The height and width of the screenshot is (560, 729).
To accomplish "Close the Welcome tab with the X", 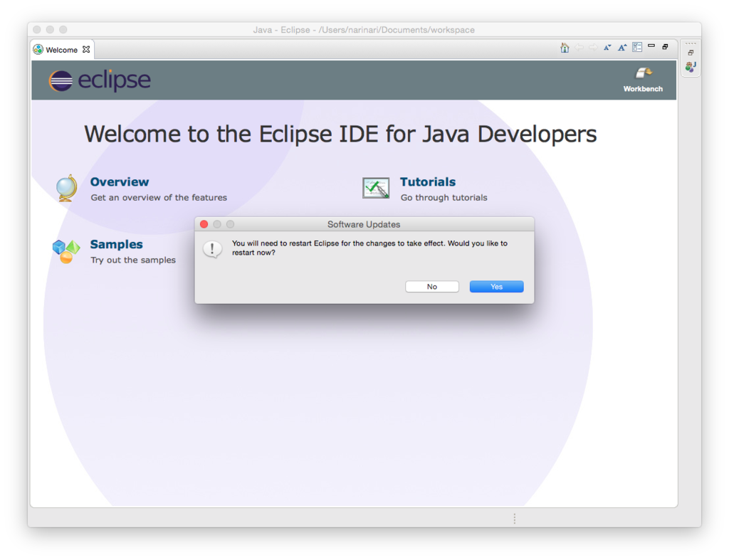I will pos(86,49).
